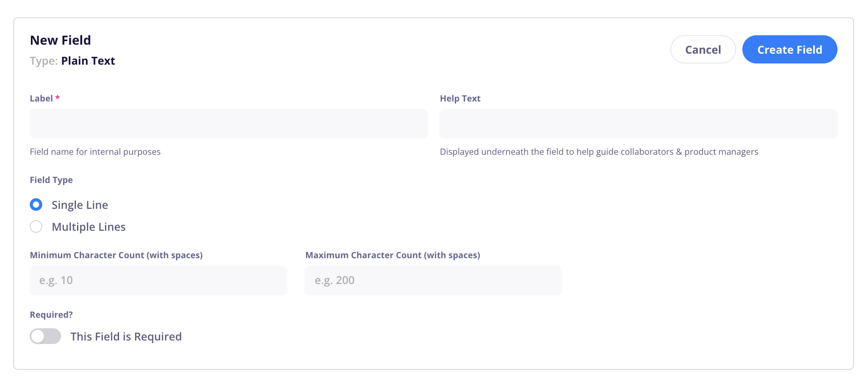Screen dimensions: 868x391
Task: Cancel the new field creation
Action: pos(703,49)
